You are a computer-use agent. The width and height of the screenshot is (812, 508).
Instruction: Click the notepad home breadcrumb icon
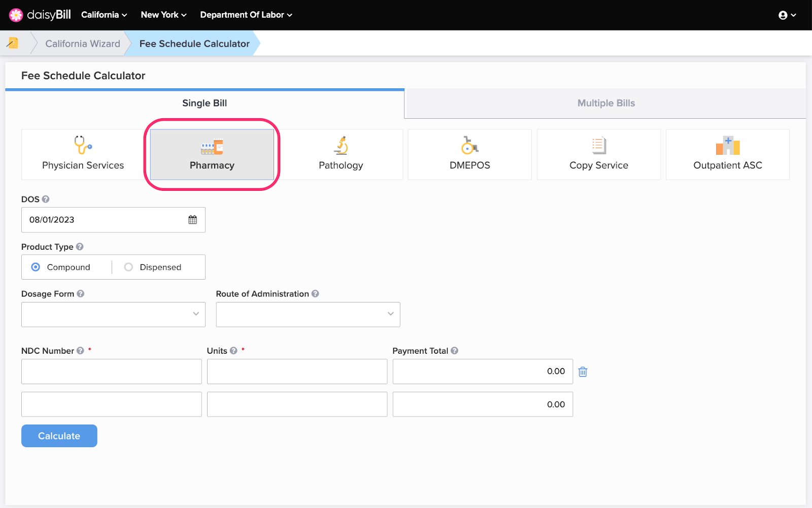13,43
